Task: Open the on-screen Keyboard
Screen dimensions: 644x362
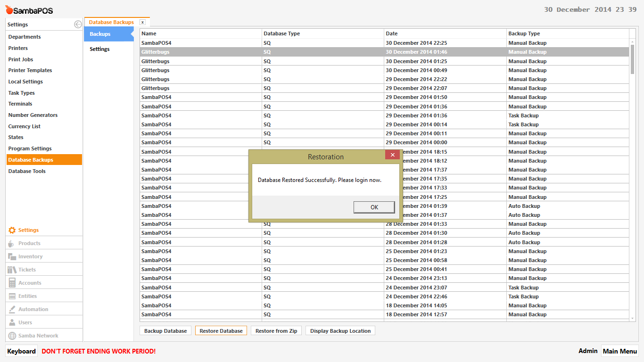Action: 21,351
